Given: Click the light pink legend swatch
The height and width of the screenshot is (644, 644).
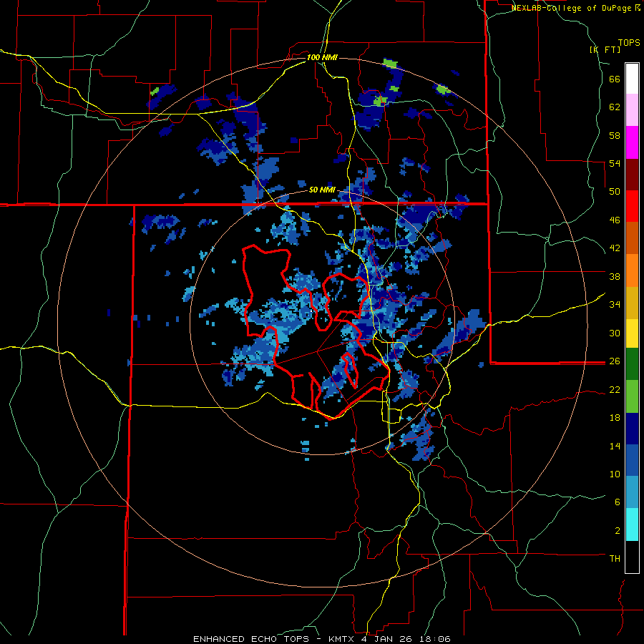Looking at the screenshot, I should pos(632,109).
